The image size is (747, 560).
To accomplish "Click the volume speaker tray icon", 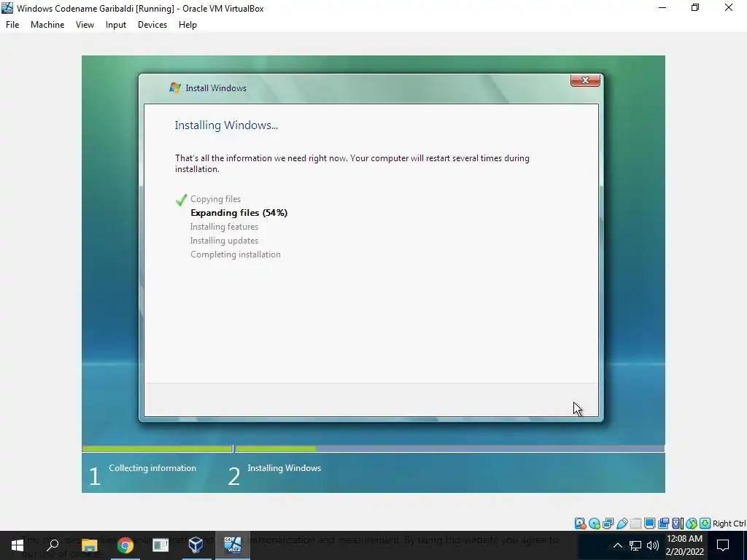I will pos(653,545).
